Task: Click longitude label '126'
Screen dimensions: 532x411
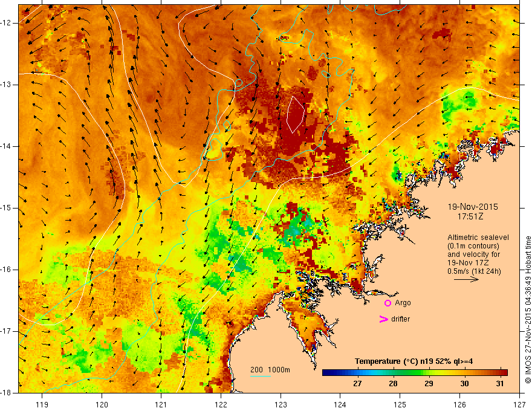Action: pos(459,404)
